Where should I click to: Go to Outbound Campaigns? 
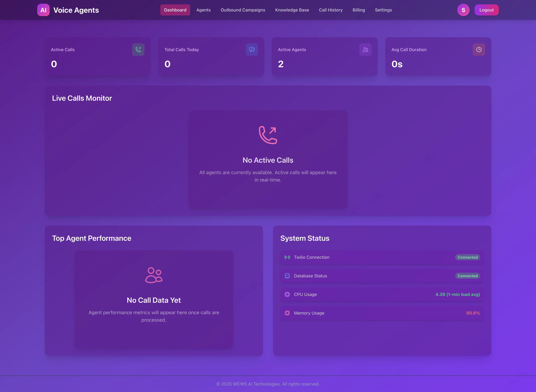(243, 10)
